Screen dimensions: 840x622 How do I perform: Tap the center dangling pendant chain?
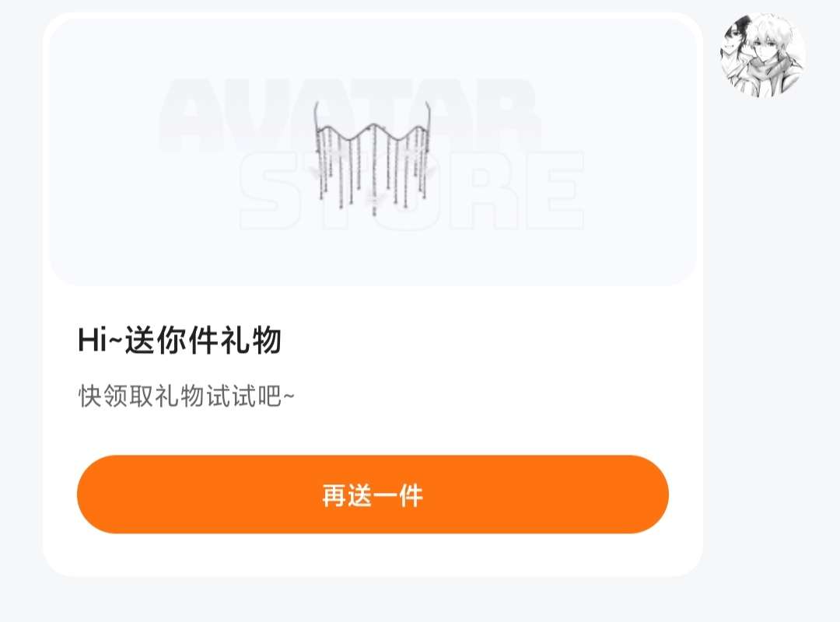click(x=374, y=171)
